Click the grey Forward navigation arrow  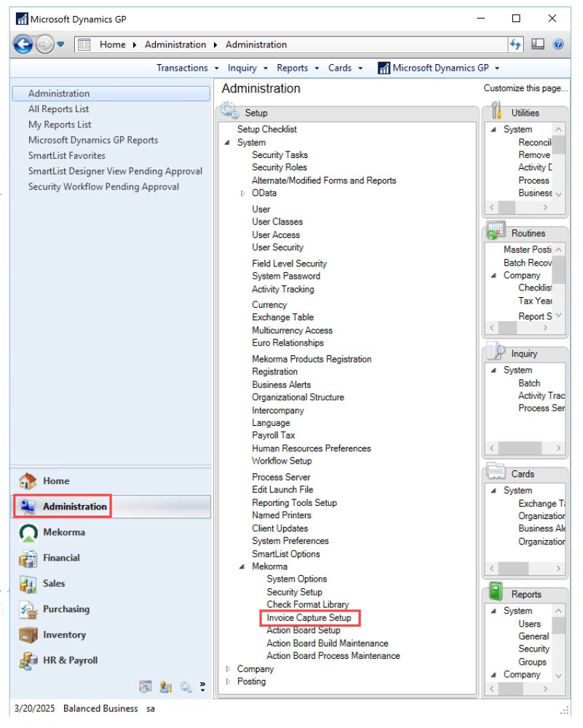pyautogui.click(x=44, y=44)
